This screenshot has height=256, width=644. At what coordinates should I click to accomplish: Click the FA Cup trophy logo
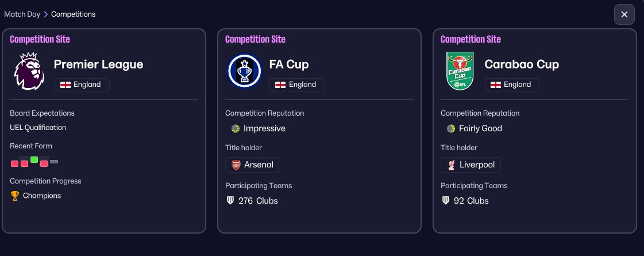244,71
